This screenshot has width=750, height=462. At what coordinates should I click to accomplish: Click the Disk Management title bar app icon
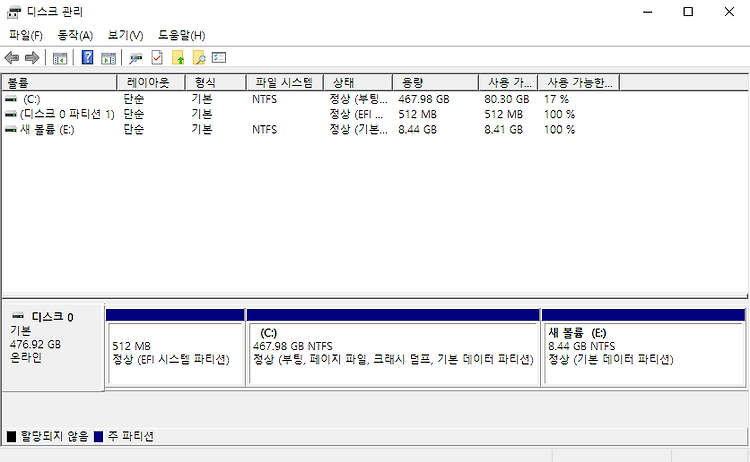click(13, 12)
